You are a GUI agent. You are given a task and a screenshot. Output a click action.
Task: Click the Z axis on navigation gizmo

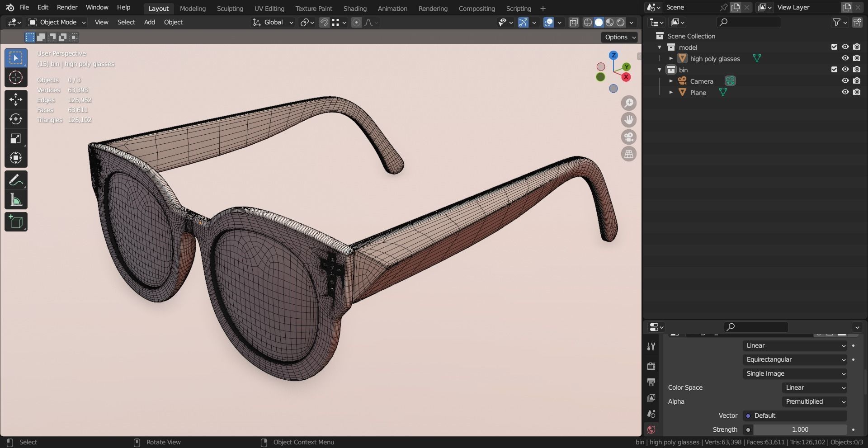tap(613, 56)
